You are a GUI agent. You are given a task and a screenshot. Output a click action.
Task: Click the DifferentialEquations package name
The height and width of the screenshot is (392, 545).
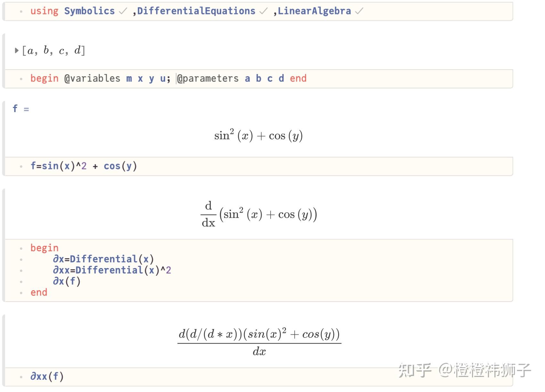[196, 11]
